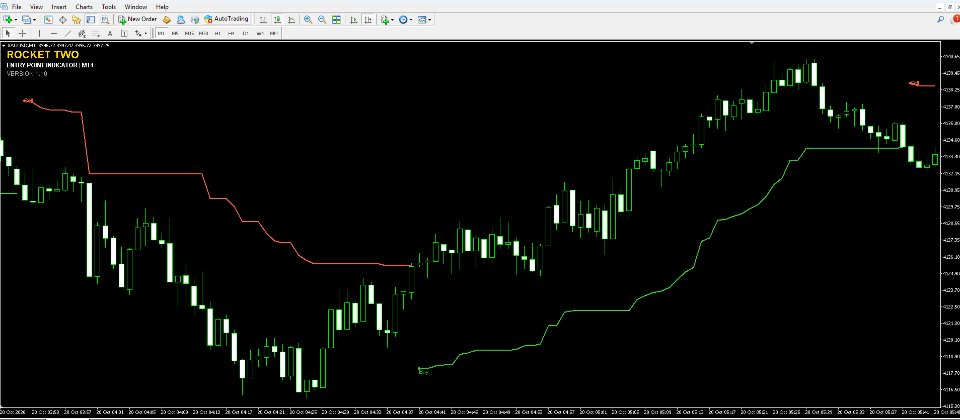Screen dimensions: 960x420
Task: Select the ENTRY POINT INDICATOR | MT4 label
Action: (50, 65)
